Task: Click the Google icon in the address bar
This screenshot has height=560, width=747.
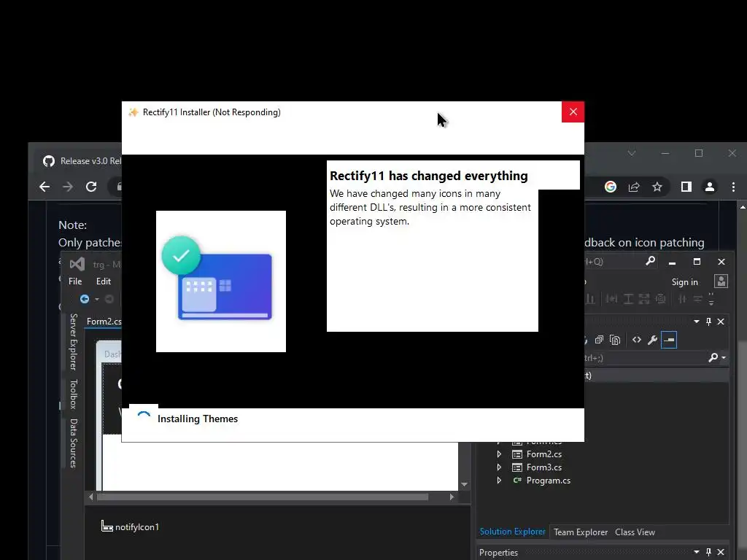Action: (x=611, y=187)
